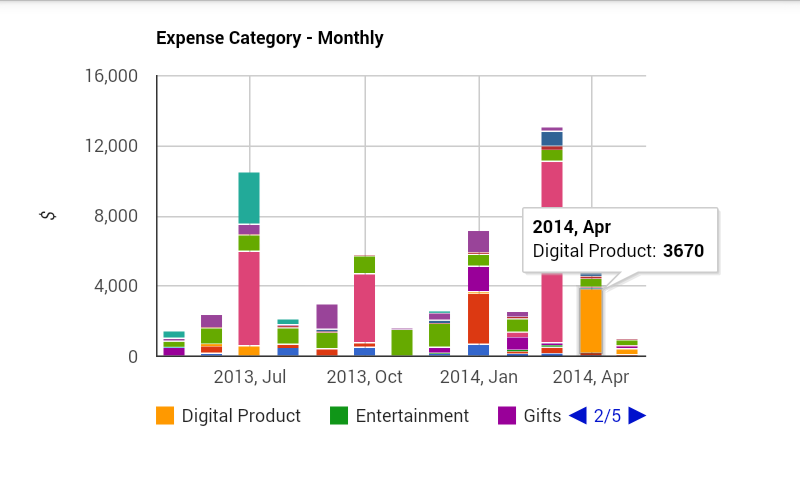This screenshot has height=480, width=800.
Task: Click the "2014, Apr" Digital Product tooltip
Action: point(620,240)
